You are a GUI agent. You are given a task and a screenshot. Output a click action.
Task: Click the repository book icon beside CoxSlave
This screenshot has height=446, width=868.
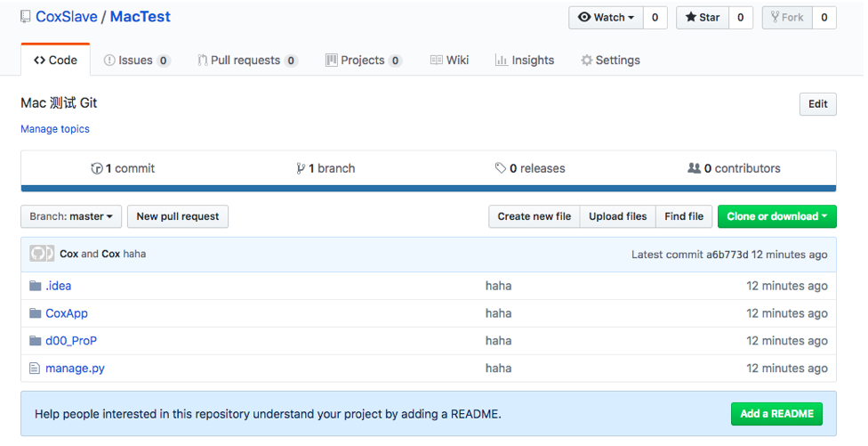pyautogui.click(x=26, y=17)
